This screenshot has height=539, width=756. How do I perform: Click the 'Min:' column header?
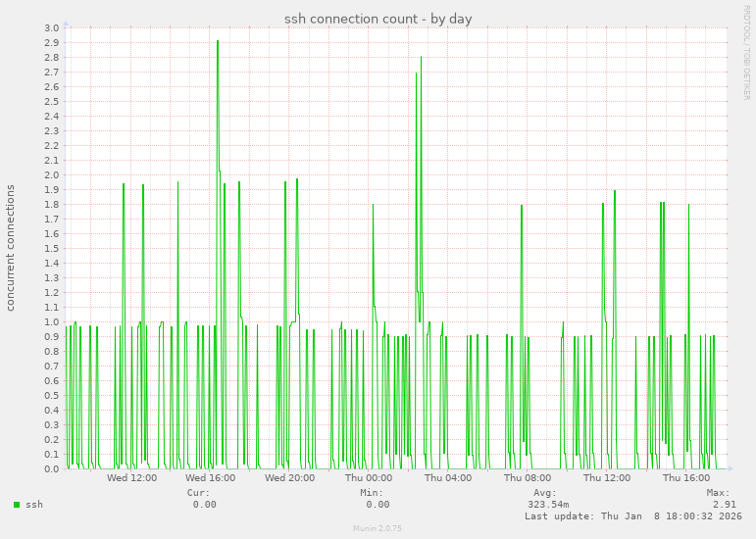[372, 493]
